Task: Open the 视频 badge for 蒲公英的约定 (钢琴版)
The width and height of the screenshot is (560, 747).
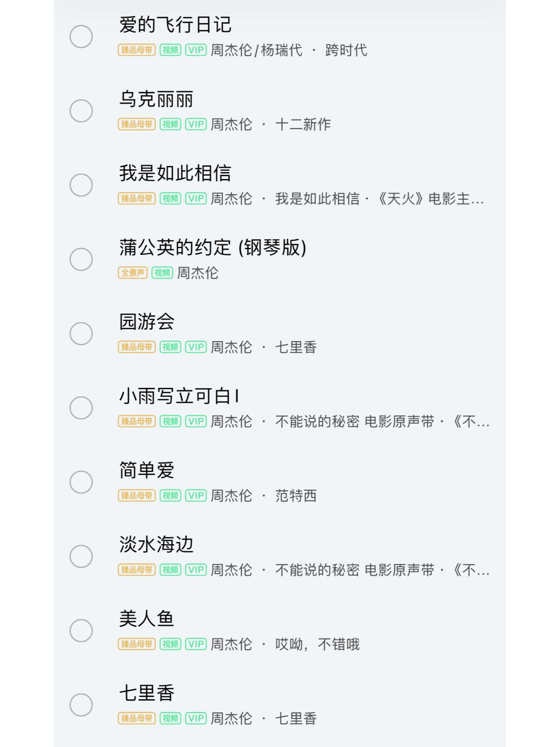Action: point(162,273)
